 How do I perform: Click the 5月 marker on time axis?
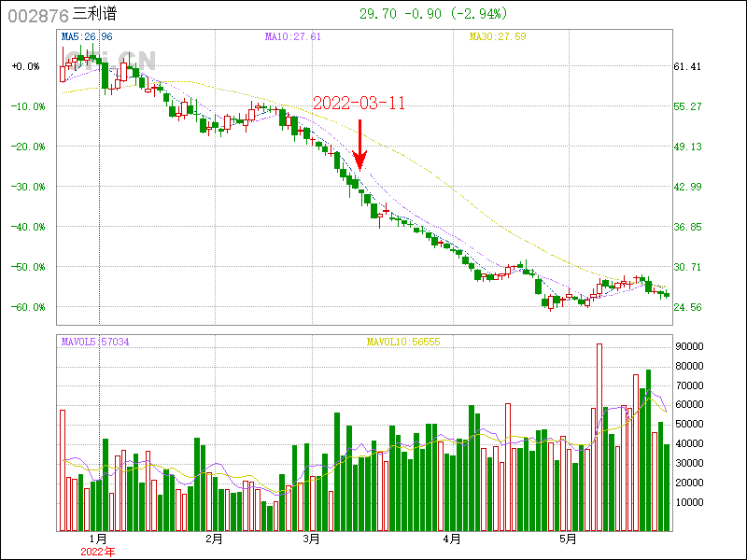coord(567,539)
